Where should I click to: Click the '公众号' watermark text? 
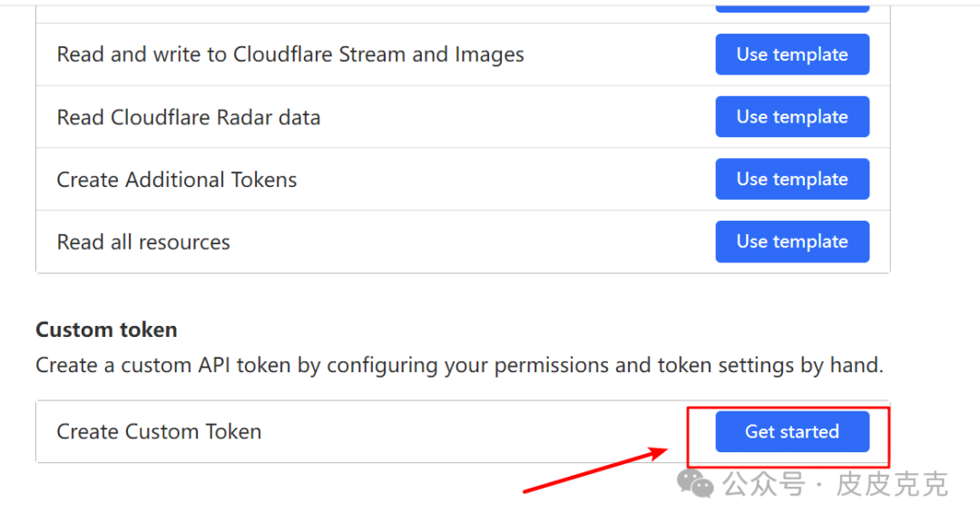click(764, 484)
